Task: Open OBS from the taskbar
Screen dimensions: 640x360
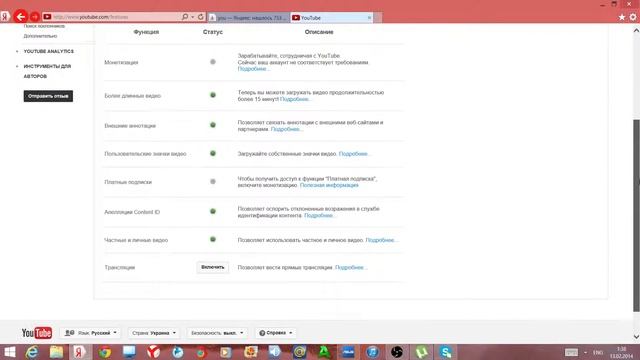Action: 397,352
